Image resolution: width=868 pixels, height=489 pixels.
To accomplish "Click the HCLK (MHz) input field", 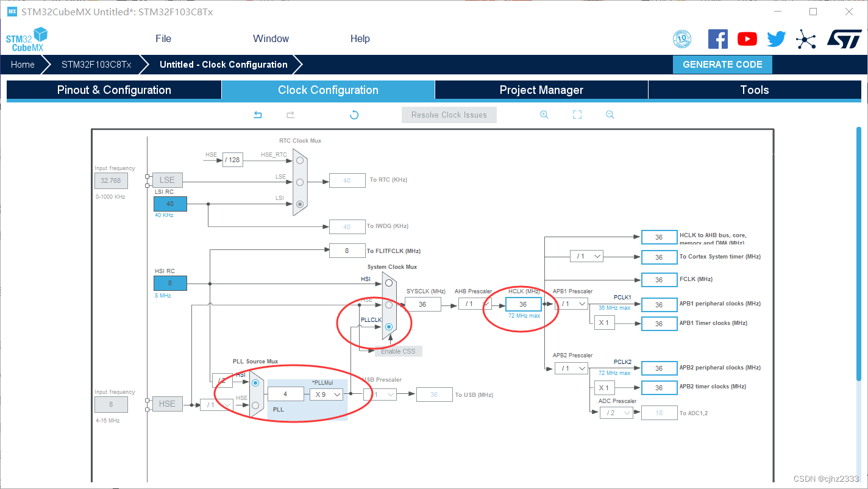I will [x=523, y=304].
